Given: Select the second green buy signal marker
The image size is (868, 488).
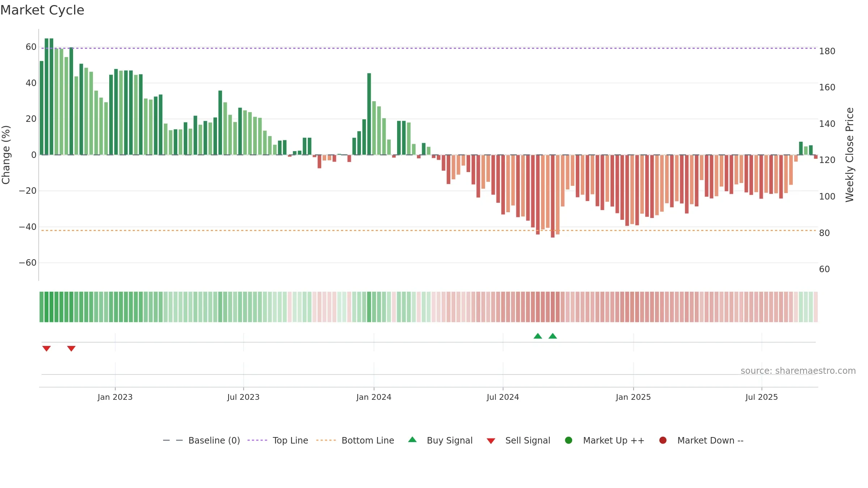Looking at the screenshot, I should [x=553, y=336].
